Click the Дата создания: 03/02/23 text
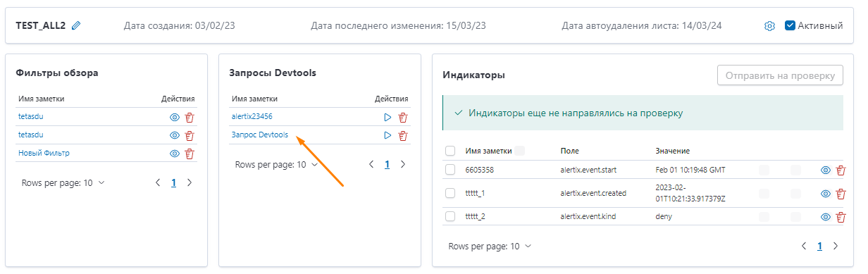 tap(180, 26)
